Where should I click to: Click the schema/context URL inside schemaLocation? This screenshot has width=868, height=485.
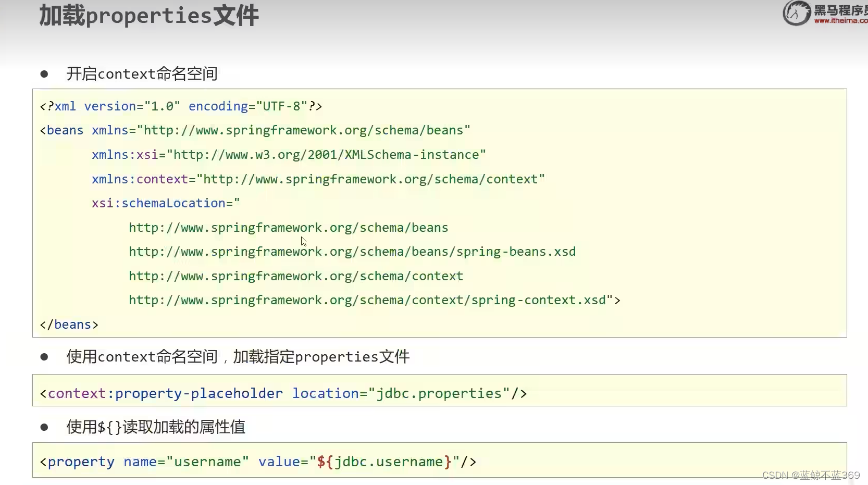[296, 276]
